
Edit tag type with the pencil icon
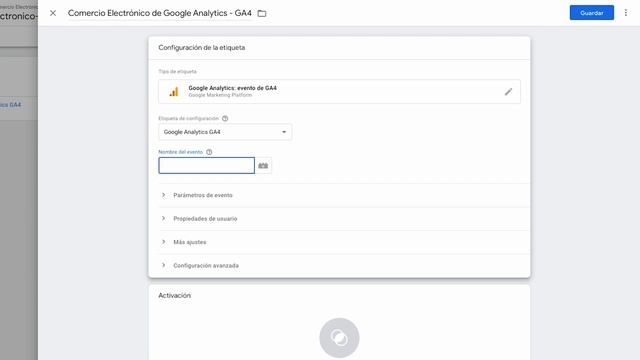(508, 92)
